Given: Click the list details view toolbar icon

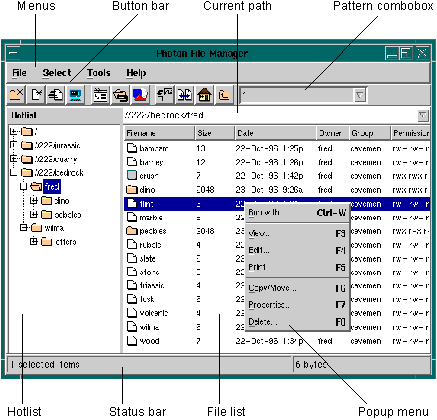Looking at the screenshot, I should click(x=100, y=95).
